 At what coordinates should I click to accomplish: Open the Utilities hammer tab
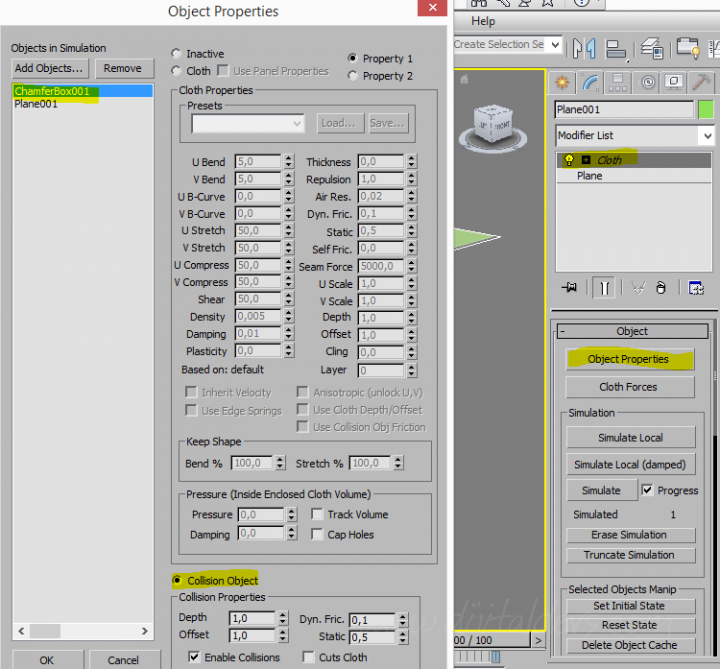click(703, 81)
